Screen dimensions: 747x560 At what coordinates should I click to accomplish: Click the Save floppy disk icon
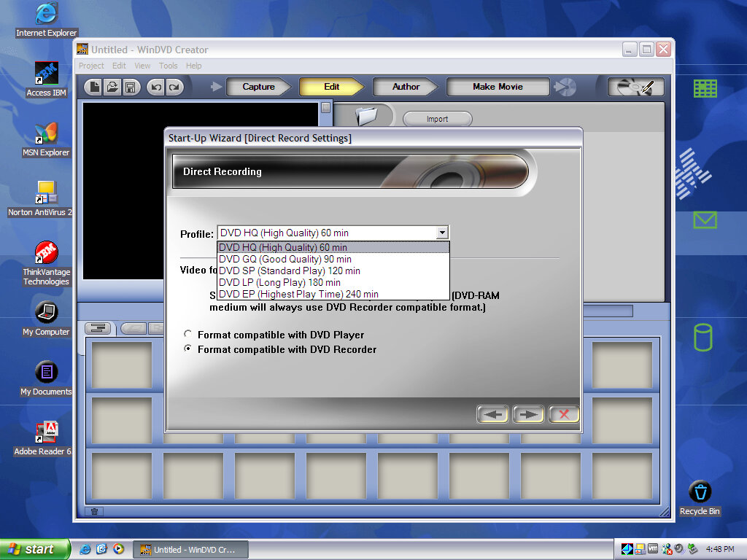[130, 87]
